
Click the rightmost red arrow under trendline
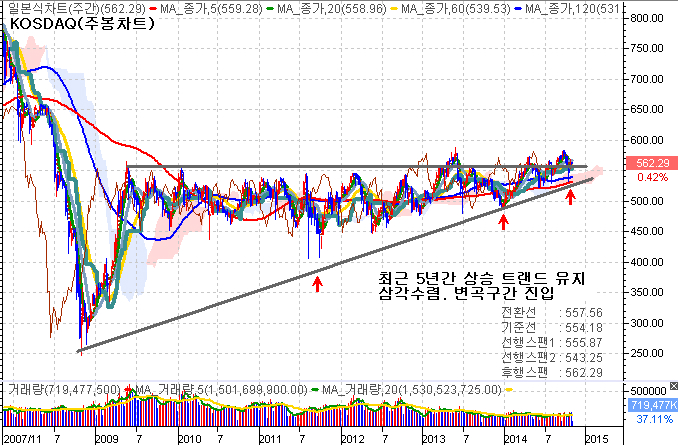(x=570, y=195)
